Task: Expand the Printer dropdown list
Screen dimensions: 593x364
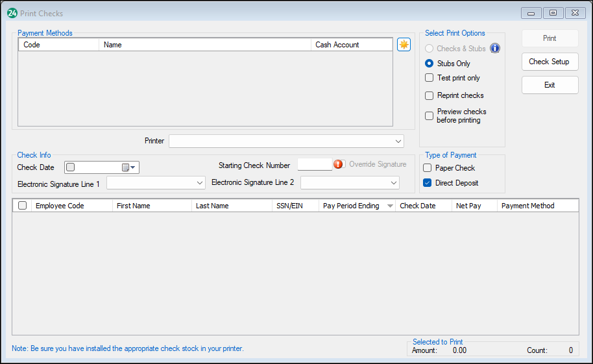Action: (x=398, y=141)
